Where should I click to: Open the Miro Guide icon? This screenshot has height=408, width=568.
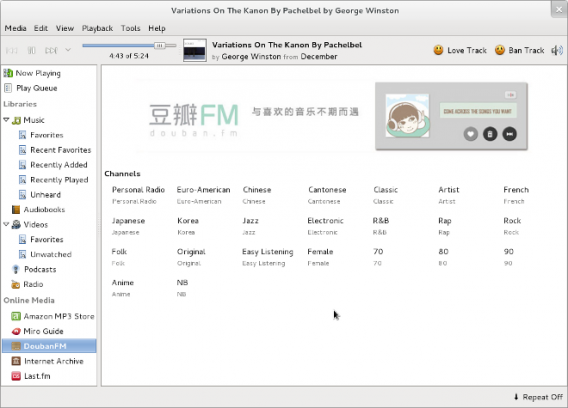pos(16,331)
